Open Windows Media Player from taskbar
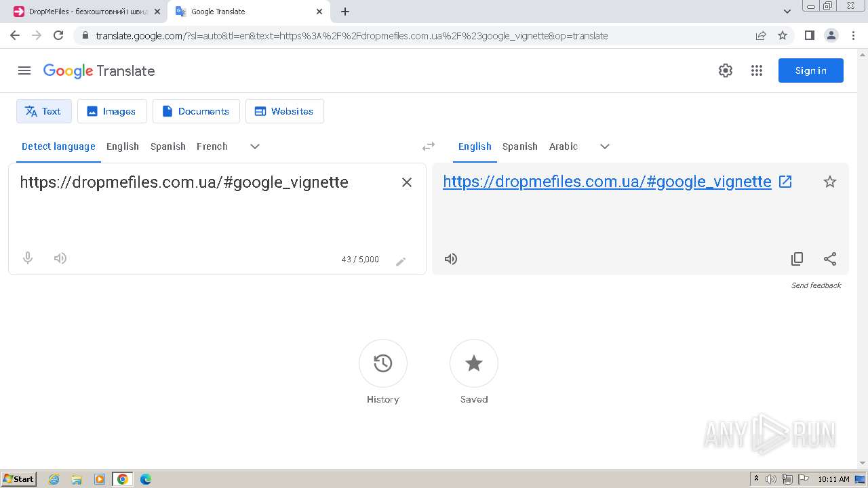 point(100,479)
